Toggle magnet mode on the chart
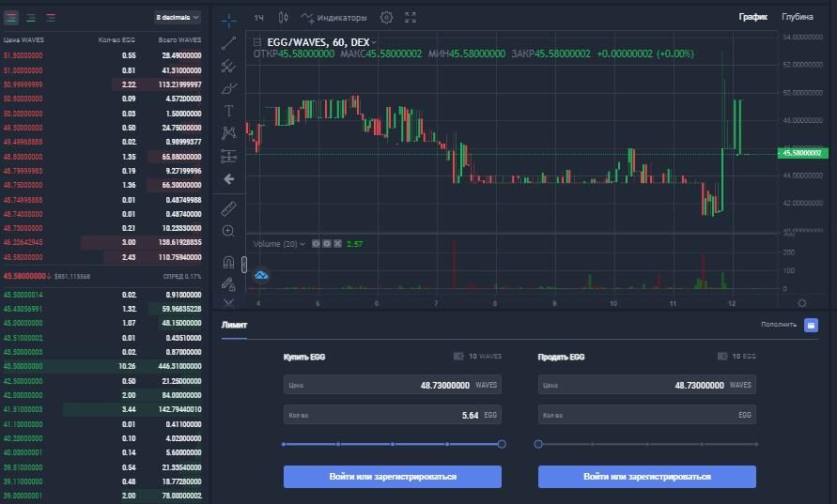The width and height of the screenshot is (837, 504). pyautogui.click(x=228, y=263)
